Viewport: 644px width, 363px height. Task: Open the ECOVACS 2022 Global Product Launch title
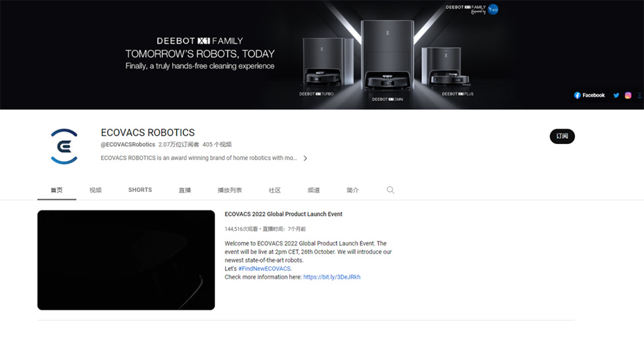coord(283,214)
